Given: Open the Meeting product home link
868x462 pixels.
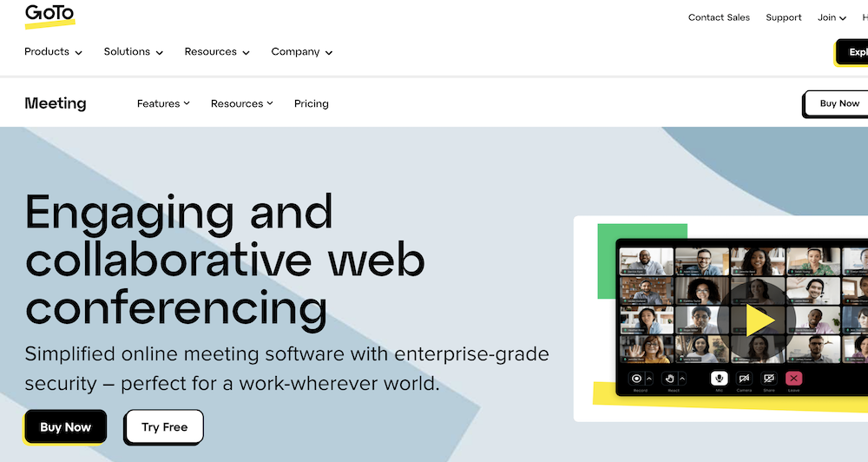Looking at the screenshot, I should pos(56,103).
